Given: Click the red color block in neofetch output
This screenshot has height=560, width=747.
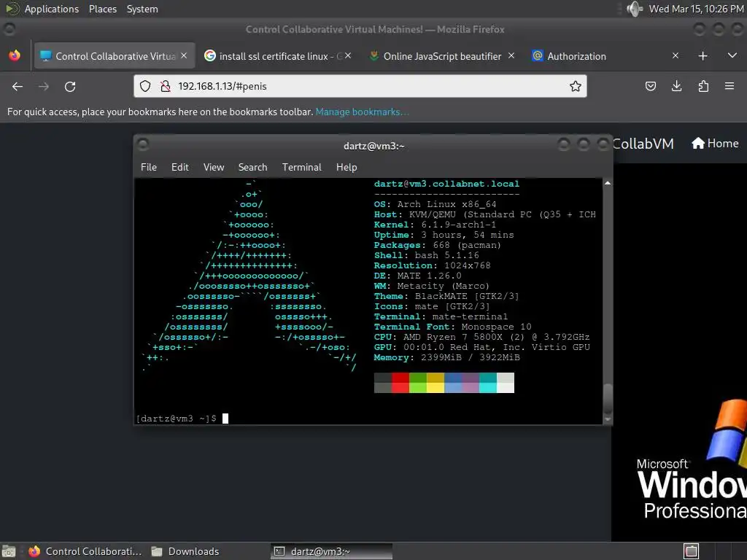Looking at the screenshot, I should click(400, 383).
